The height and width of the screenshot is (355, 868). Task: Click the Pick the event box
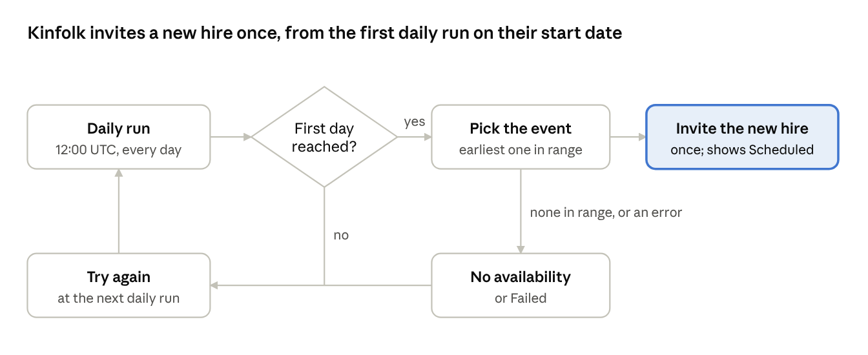tap(521, 137)
